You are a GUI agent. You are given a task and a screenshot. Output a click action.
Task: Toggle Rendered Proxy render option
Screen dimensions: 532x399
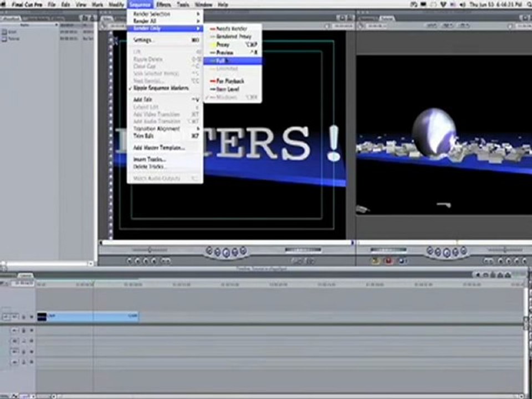[x=232, y=37]
